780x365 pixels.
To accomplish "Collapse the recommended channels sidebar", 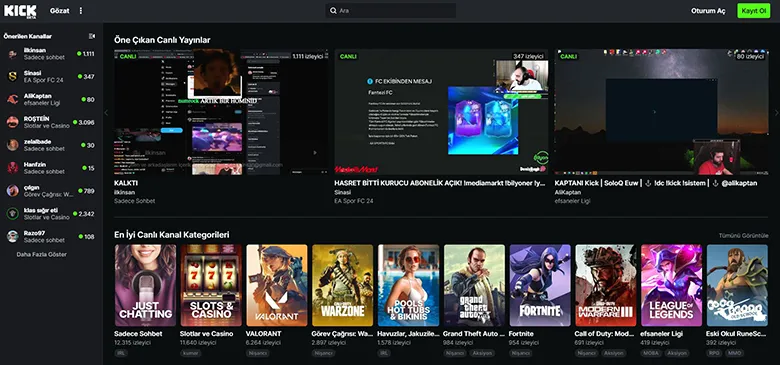I will [92, 36].
